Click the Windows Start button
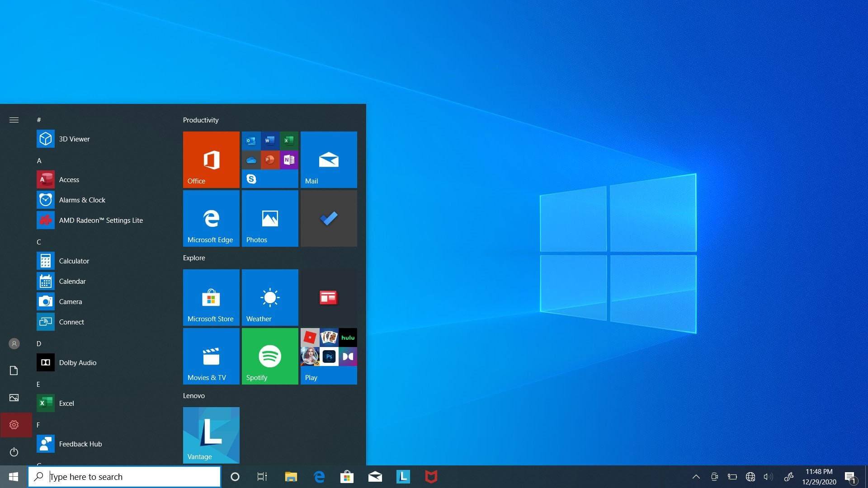The image size is (868, 488). pyautogui.click(x=14, y=477)
